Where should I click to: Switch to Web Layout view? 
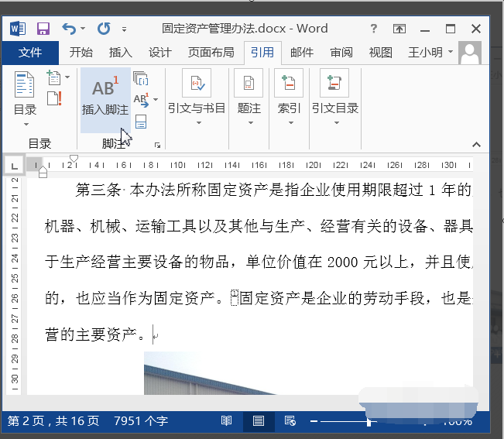click(x=290, y=420)
